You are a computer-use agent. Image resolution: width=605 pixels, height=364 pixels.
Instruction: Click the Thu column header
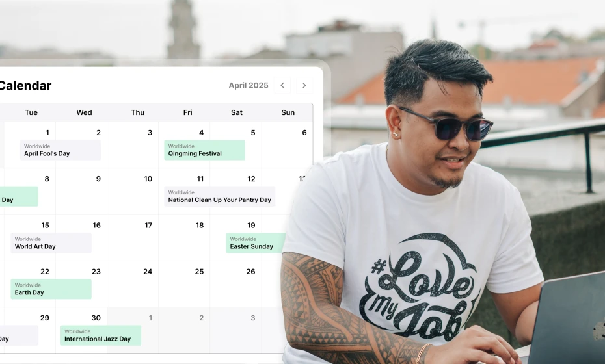click(138, 112)
